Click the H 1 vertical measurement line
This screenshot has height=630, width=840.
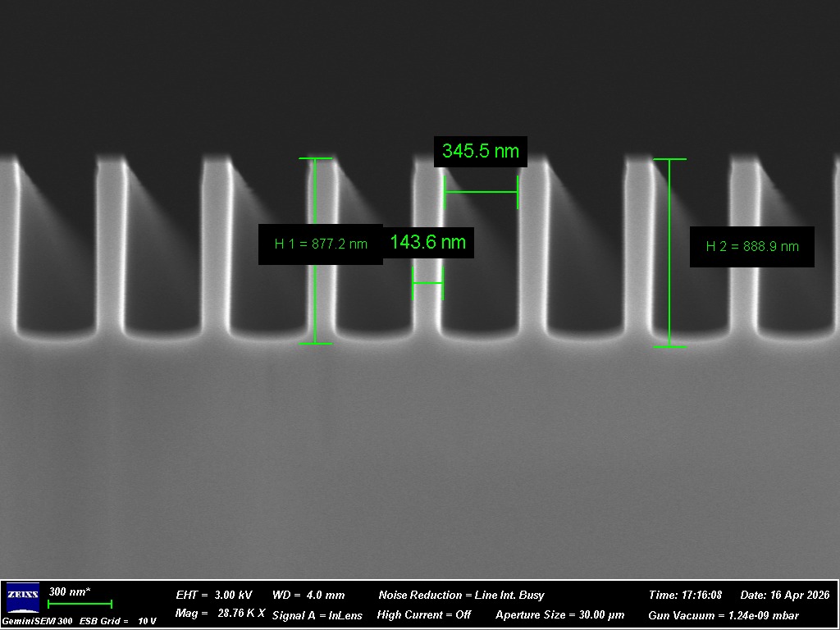point(316,295)
